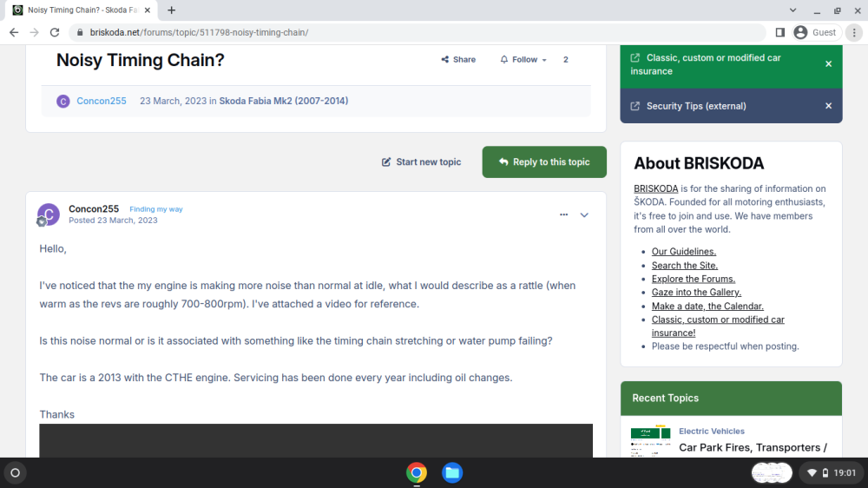
Task: Reload the current page
Action: click(x=55, y=33)
